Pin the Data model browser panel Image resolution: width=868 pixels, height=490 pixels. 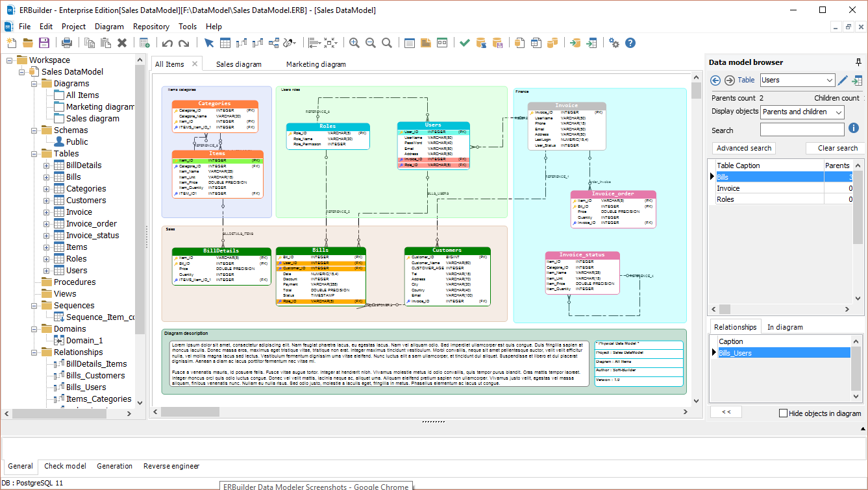pos(858,62)
